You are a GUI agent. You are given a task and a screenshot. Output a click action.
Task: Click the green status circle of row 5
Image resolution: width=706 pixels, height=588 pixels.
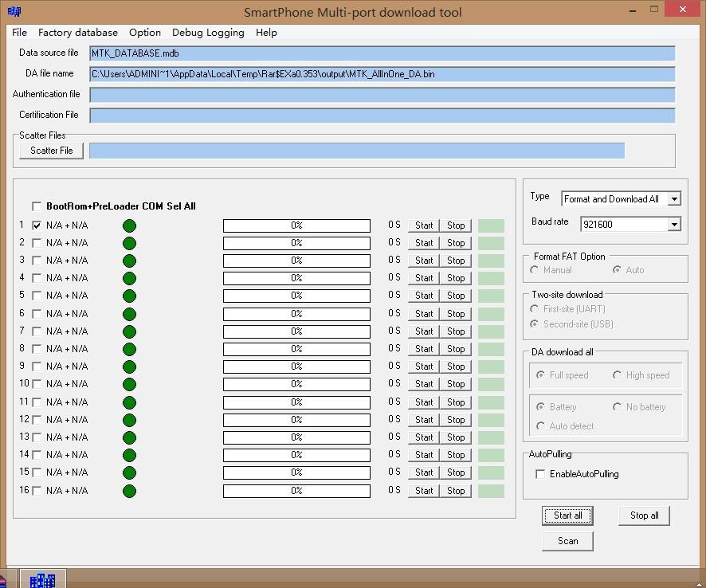[129, 296]
